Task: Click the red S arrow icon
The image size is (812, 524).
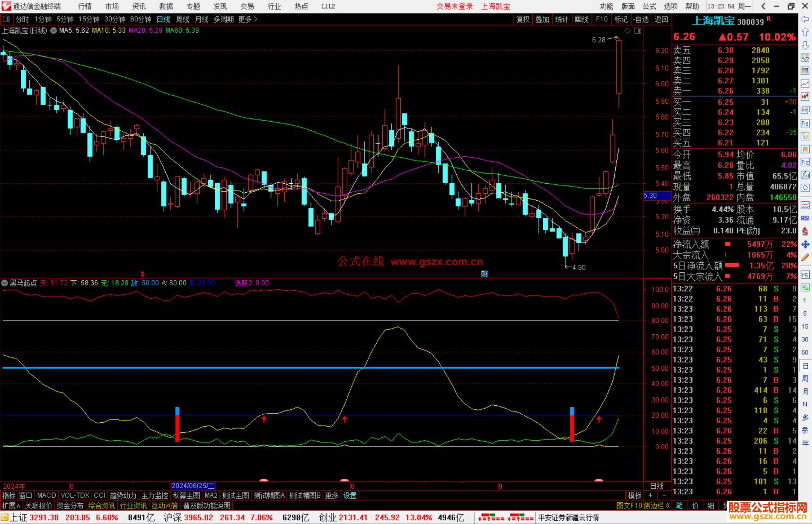Action: 805,231
